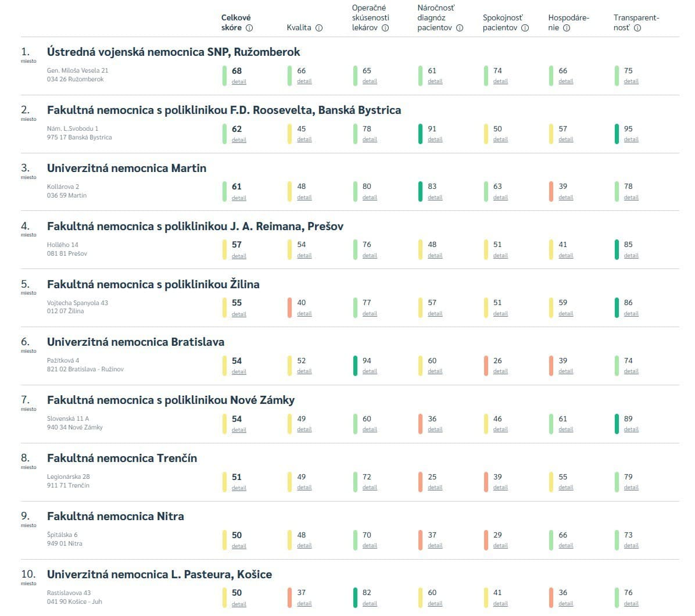The width and height of the screenshot is (695, 616).
Task: Open info icon for Hospodárenie column
Action: (567, 28)
